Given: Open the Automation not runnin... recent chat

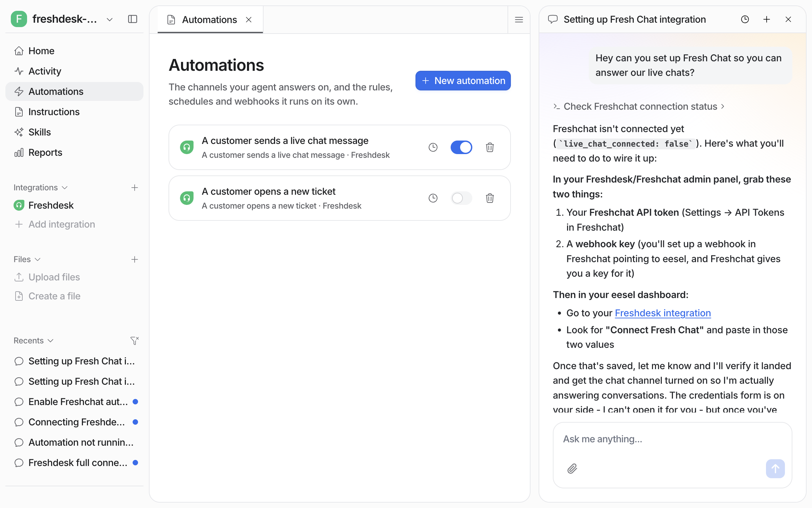Looking at the screenshot, I should [x=74, y=442].
